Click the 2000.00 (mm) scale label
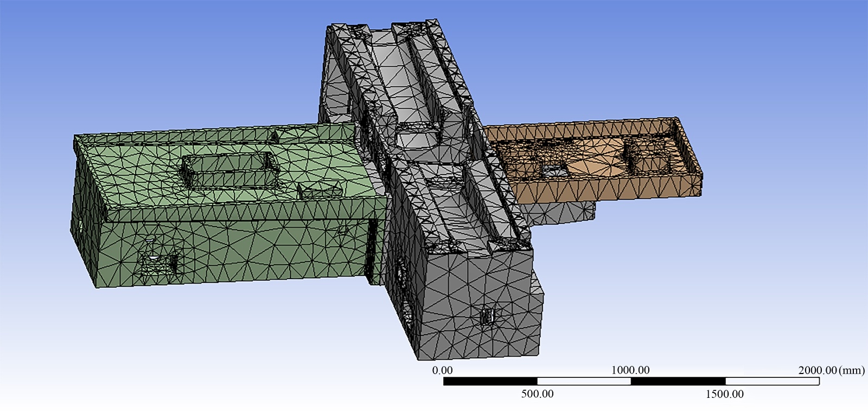Screen dimensions: 868x412 coord(831,370)
